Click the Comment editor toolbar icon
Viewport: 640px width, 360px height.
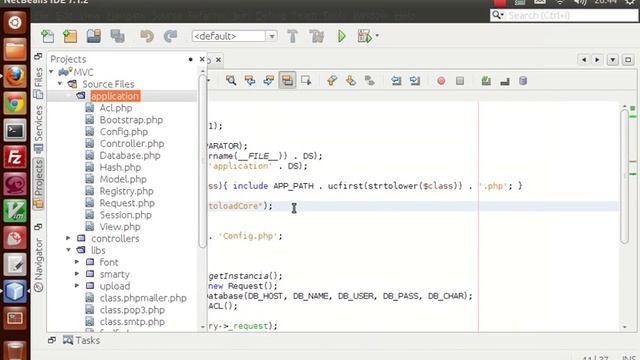point(486,81)
